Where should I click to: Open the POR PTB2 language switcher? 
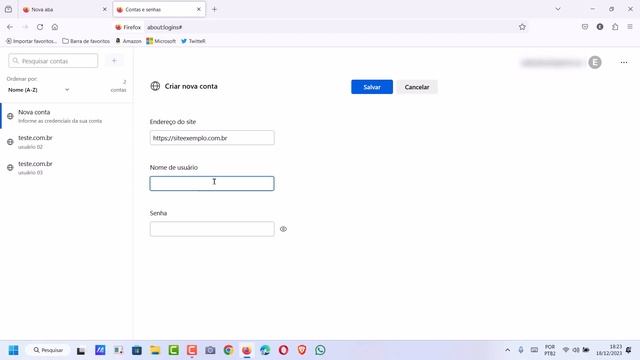550,350
